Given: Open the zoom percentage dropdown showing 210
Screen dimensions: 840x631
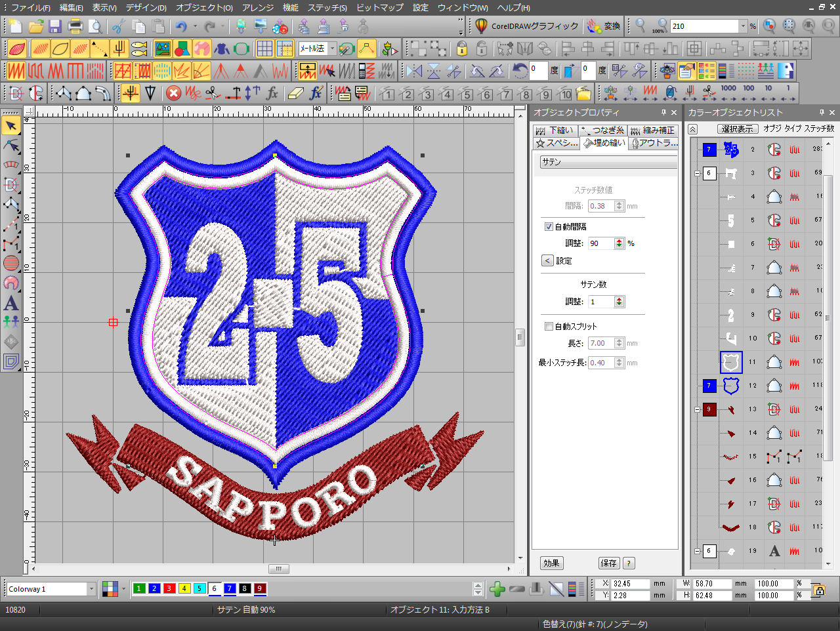Looking at the screenshot, I should click(743, 26).
